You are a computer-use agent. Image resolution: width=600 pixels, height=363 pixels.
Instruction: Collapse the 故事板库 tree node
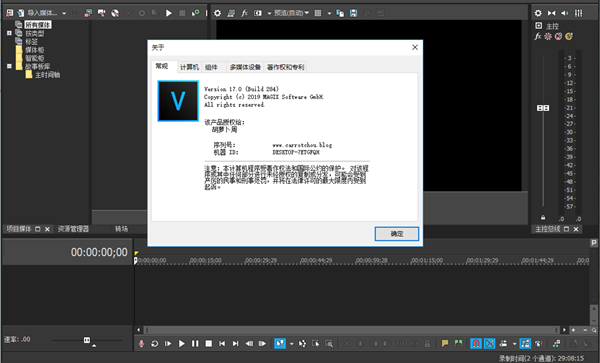pyautogui.click(x=9, y=66)
